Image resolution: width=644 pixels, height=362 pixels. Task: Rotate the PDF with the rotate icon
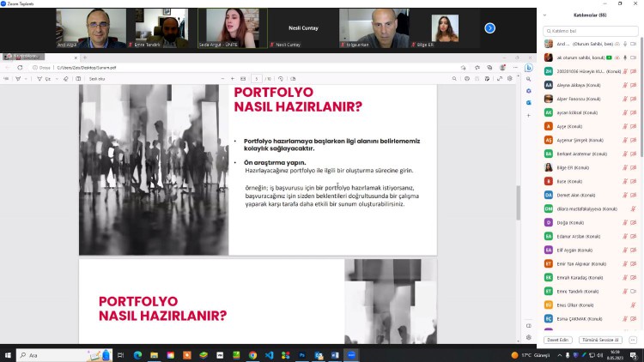coord(281,79)
